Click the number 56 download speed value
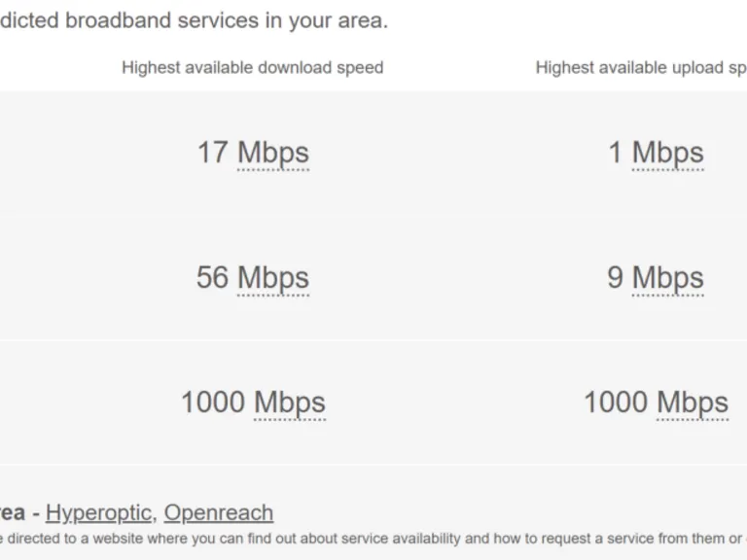747x560 pixels. tap(212, 277)
